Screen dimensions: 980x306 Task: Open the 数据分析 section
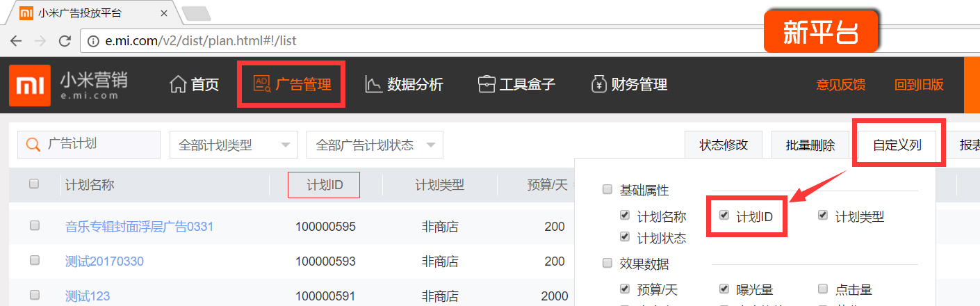pos(404,85)
